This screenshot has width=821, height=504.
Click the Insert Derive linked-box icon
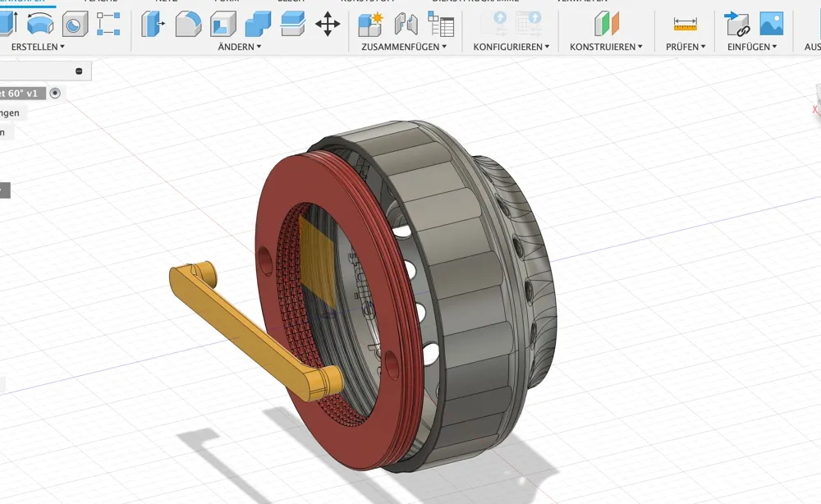tap(737, 24)
